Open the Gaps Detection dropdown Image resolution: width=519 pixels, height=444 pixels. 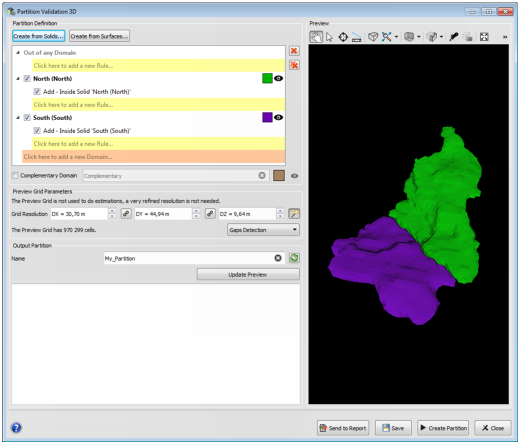pos(263,230)
